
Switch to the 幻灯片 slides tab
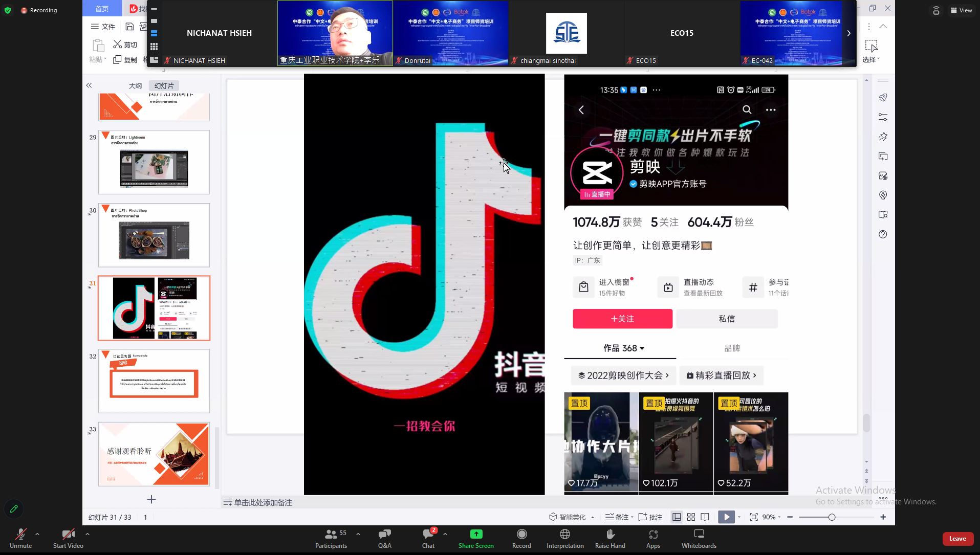[164, 85]
